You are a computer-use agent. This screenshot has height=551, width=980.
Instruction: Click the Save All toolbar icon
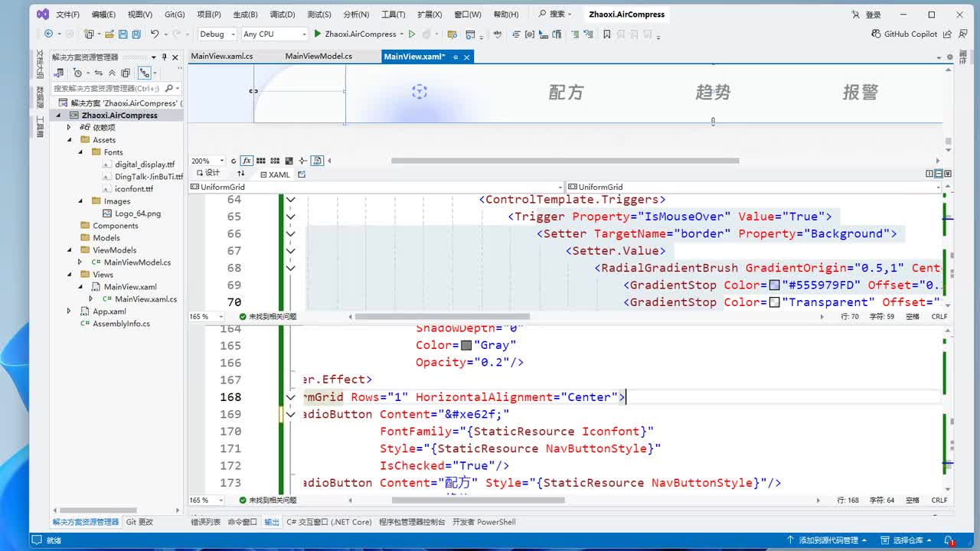(136, 34)
